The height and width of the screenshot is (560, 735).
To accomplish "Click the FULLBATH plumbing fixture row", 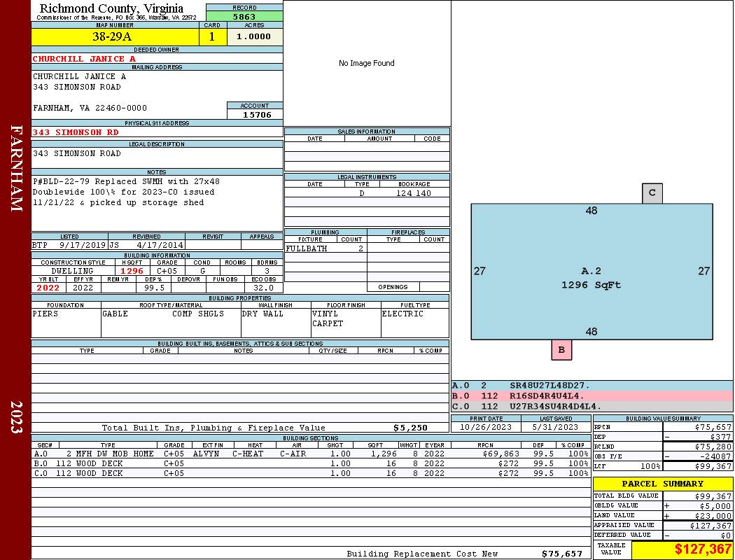I will coord(325,248).
